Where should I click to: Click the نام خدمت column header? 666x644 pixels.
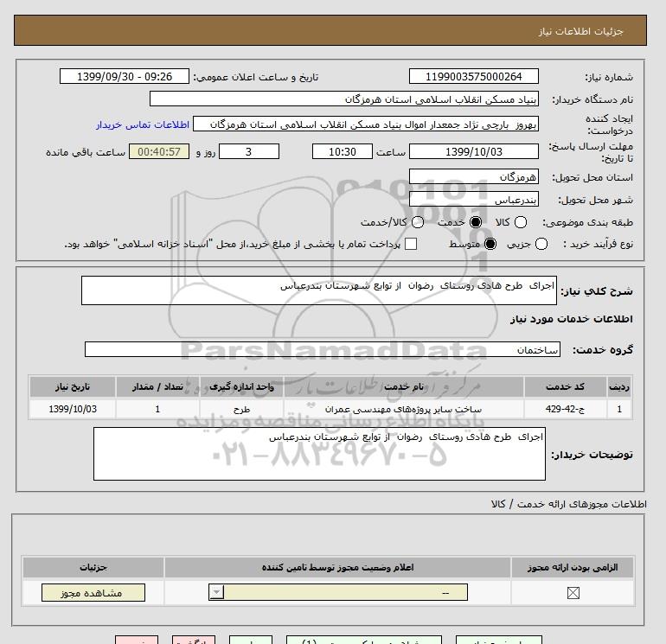click(404, 386)
